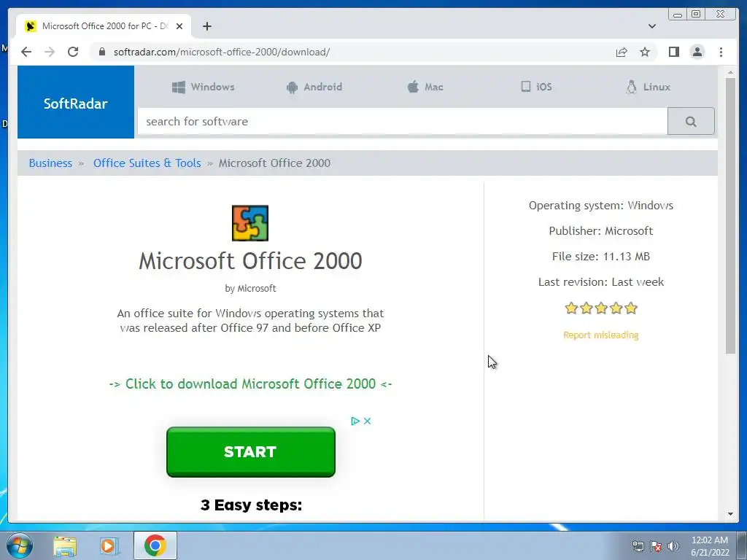Image resolution: width=747 pixels, height=560 pixels.
Task: Click the address bar URL
Action: point(222,52)
